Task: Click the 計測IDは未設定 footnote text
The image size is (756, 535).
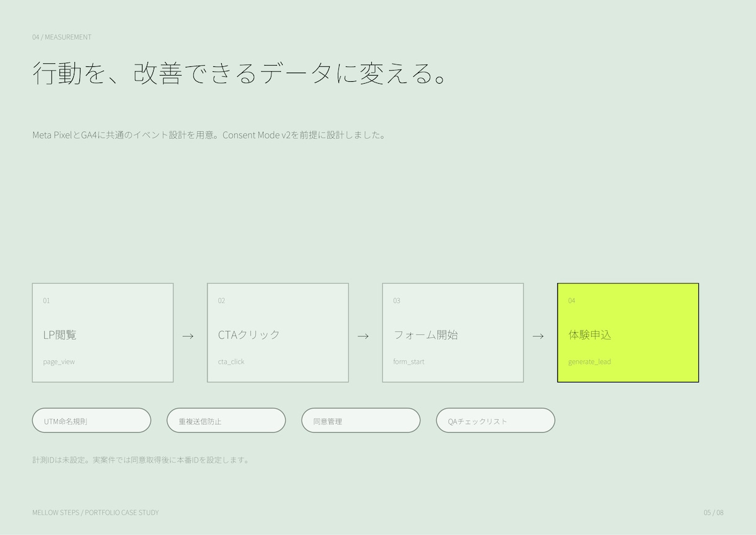Action: click(141, 460)
